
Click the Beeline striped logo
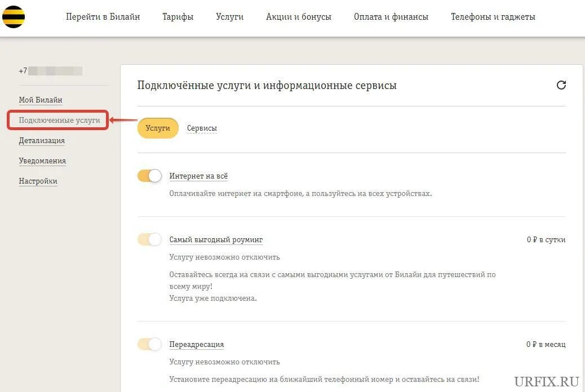pos(14,17)
